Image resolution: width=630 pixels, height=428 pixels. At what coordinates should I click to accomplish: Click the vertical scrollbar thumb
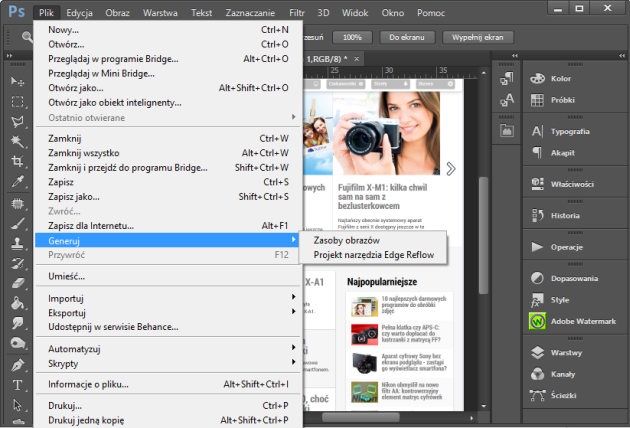pos(483,235)
